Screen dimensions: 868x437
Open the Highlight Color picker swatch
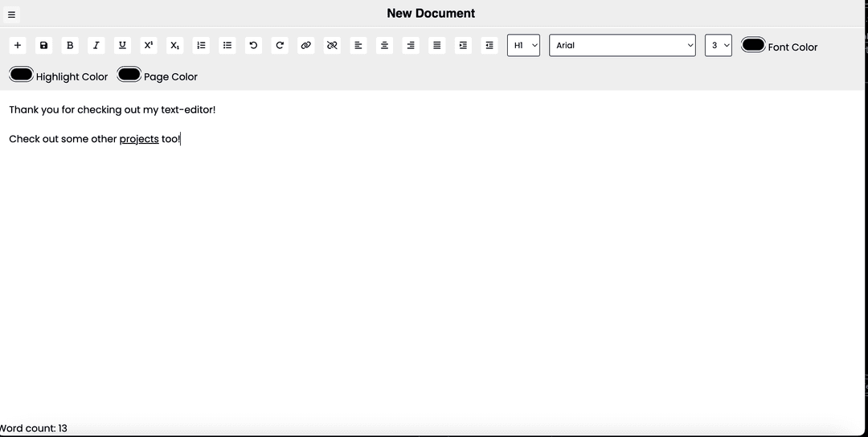(x=21, y=74)
